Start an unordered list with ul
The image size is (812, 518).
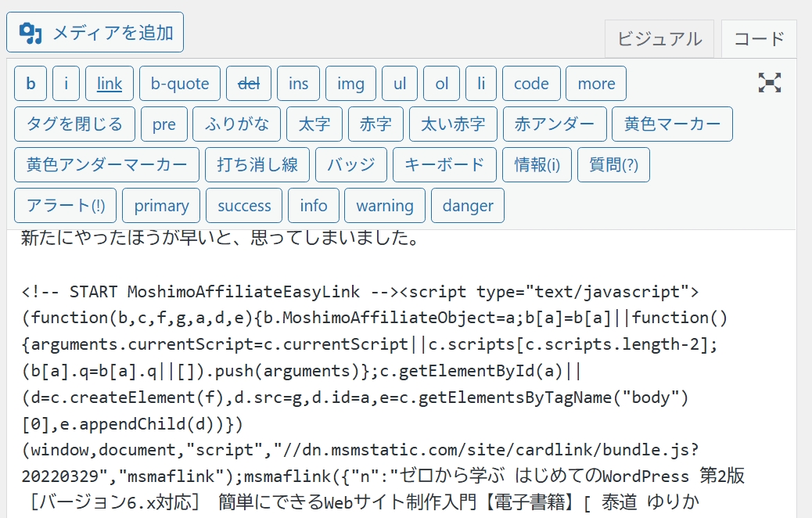point(400,83)
